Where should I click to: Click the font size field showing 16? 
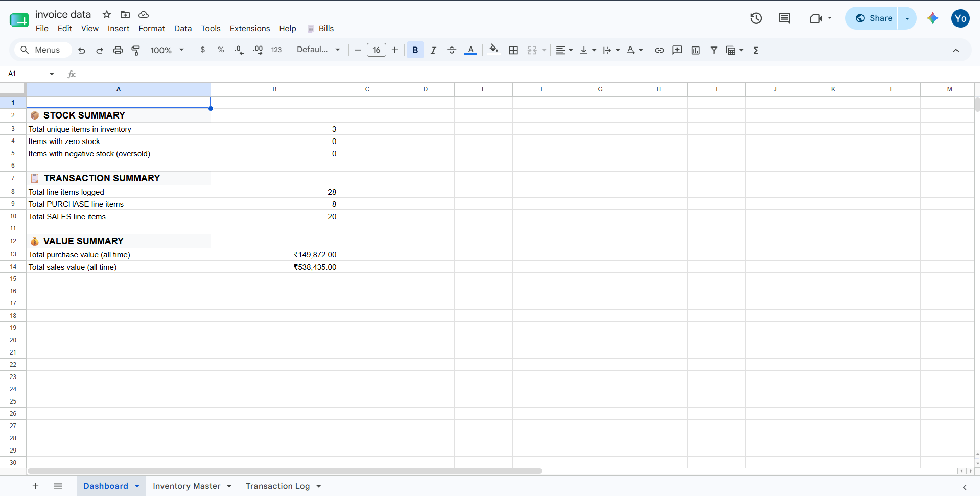point(377,50)
